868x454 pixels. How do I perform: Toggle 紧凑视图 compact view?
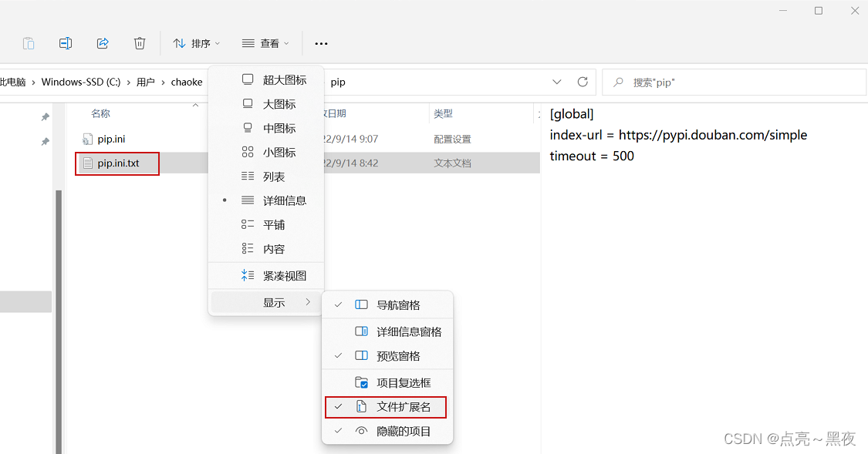266,275
